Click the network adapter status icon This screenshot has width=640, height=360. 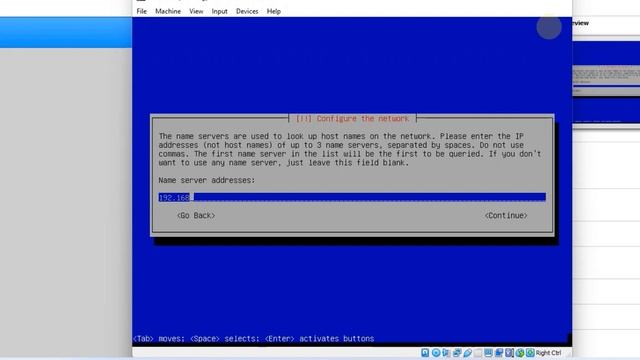457,353
